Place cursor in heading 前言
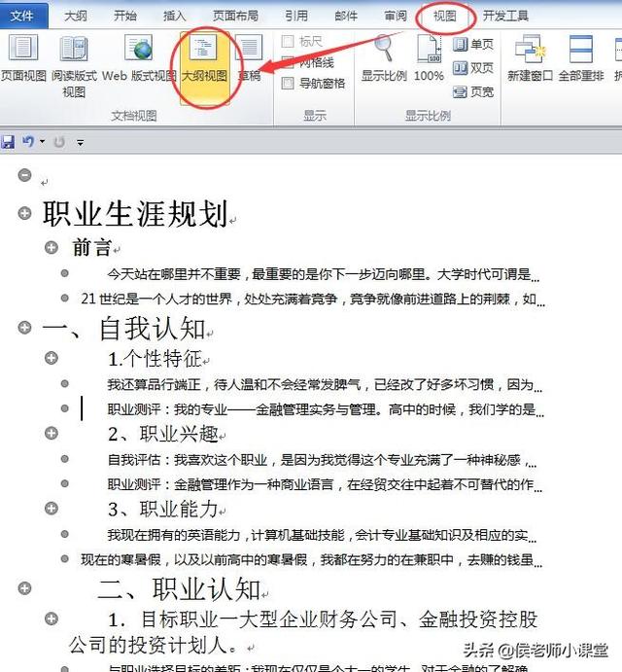 pyautogui.click(x=91, y=248)
